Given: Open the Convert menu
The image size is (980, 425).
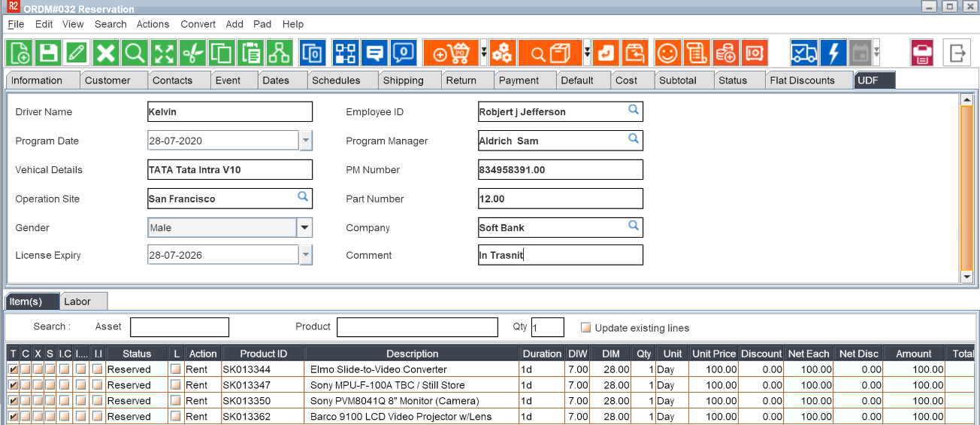Looking at the screenshot, I should (198, 24).
